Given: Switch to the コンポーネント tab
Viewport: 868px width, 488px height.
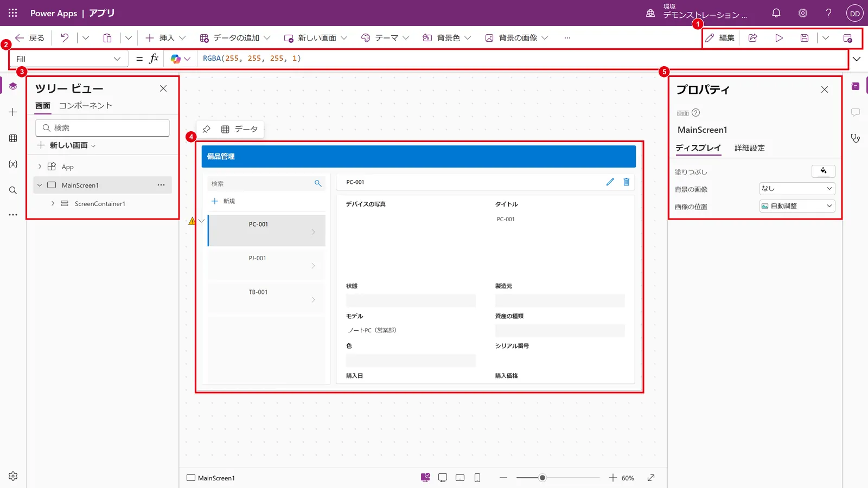Looking at the screenshot, I should (86, 106).
